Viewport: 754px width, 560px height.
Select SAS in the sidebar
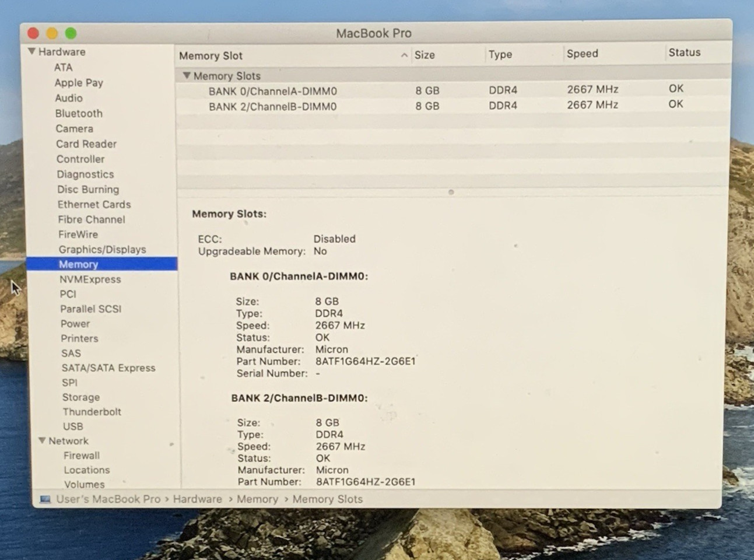[x=71, y=353]
